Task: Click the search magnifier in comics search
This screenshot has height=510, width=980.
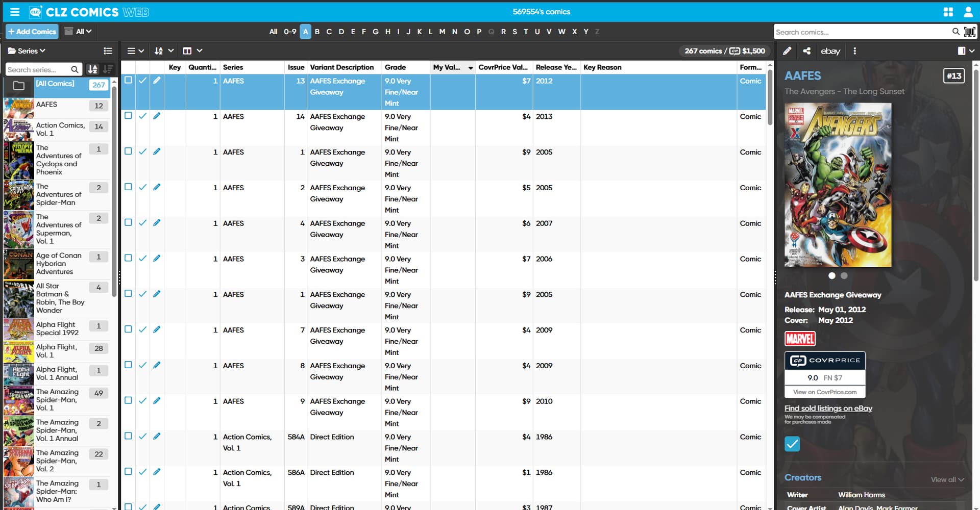Action: [955, 32]
